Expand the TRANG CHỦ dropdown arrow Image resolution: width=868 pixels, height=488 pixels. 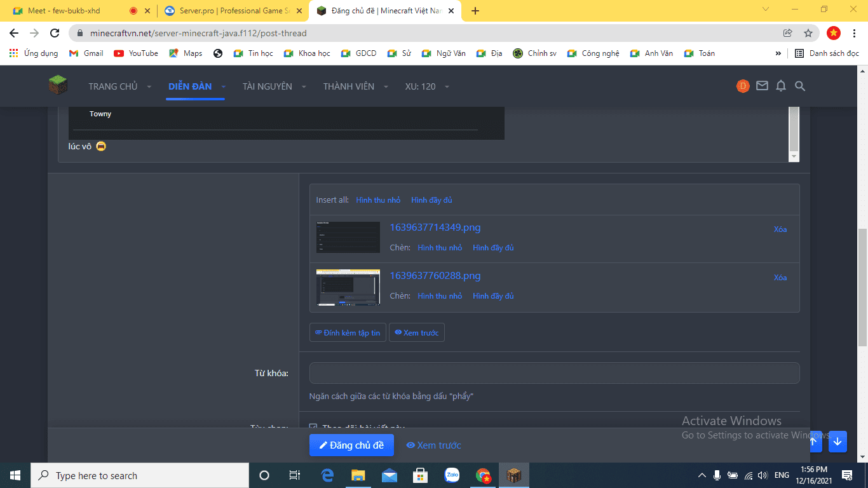click(x=149, y=86)
